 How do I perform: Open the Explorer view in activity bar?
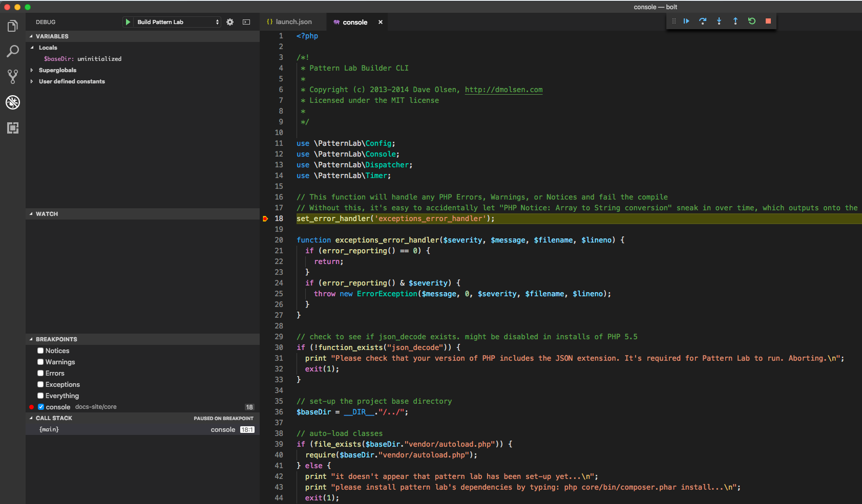coord(13,26)
